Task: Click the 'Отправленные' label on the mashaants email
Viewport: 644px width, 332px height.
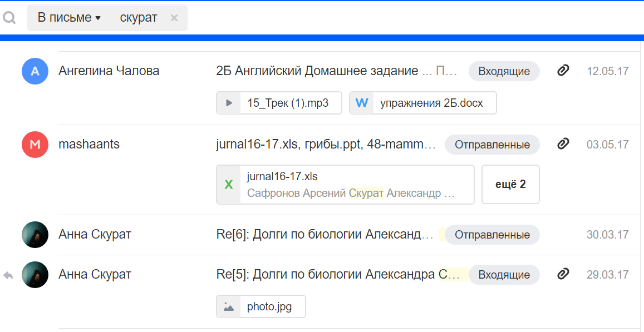Action: click(x=492, y=145)
